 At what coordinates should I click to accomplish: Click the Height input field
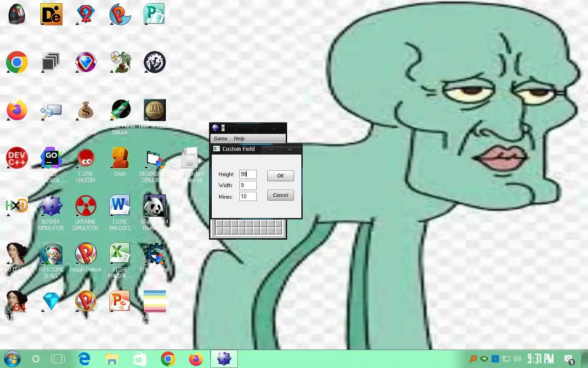[x=248, y=174]
